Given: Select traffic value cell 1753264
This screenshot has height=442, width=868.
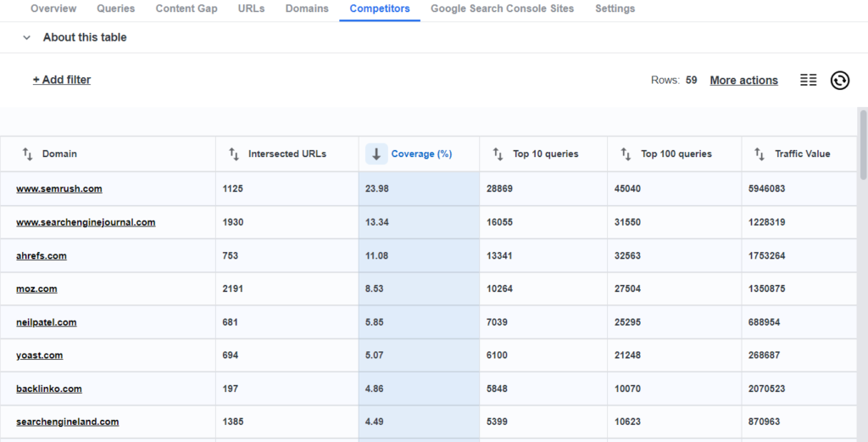Looking at the screenshot, I should point(799,256).
